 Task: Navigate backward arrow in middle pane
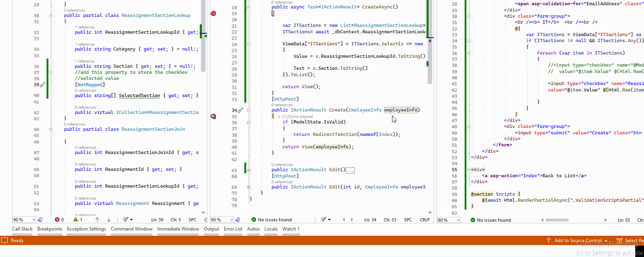click(x=344, y=220)
